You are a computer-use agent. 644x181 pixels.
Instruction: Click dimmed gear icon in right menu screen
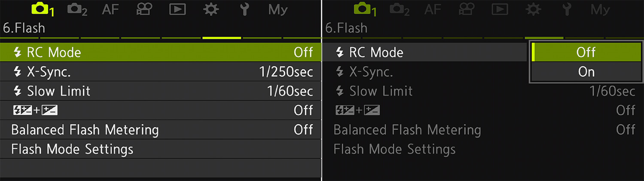click(x=533, y=9)
